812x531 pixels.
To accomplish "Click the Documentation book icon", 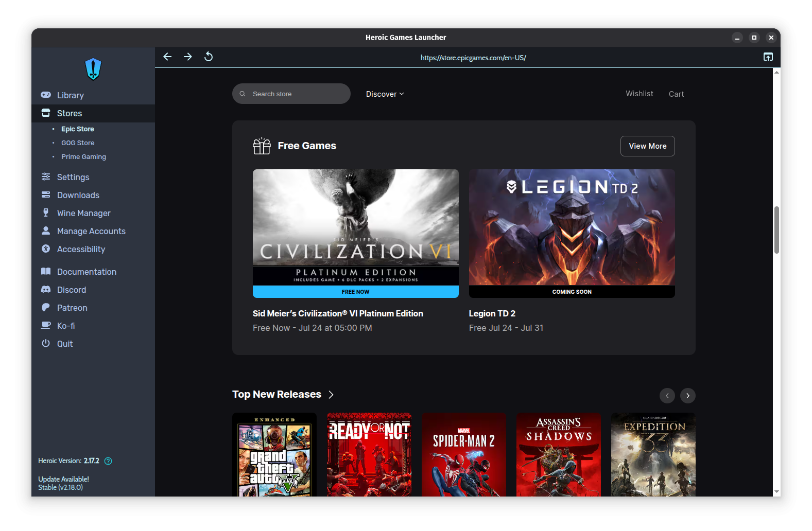I will (x=46, y=271).
